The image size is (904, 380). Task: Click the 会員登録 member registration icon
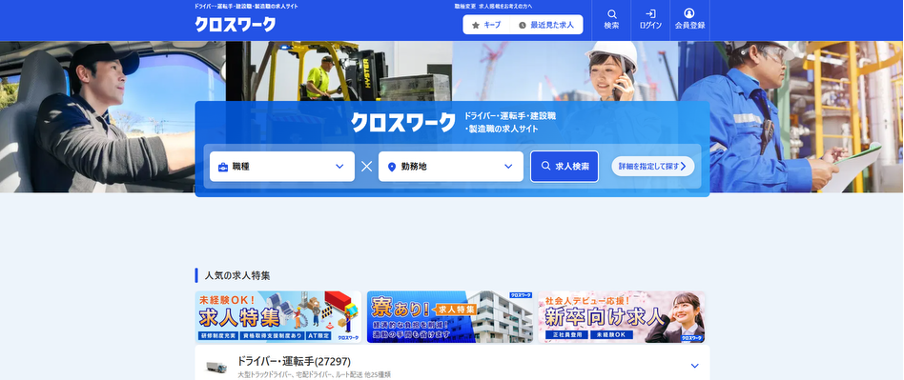690,20
